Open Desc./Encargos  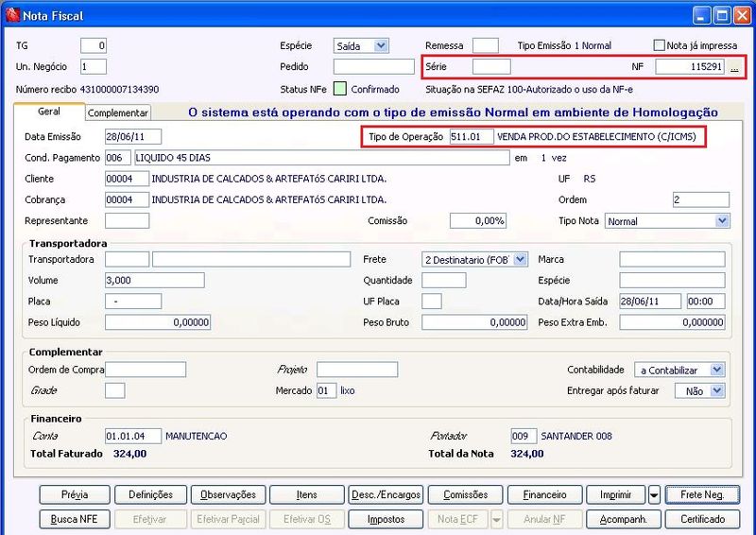(386, 495)
